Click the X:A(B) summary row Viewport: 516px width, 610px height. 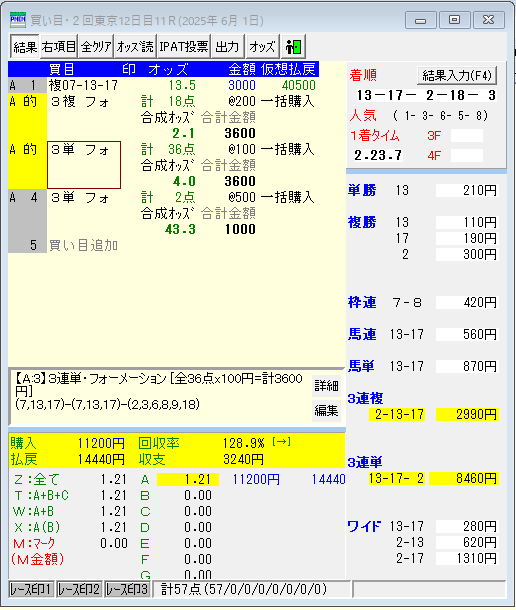coord(70,527)
